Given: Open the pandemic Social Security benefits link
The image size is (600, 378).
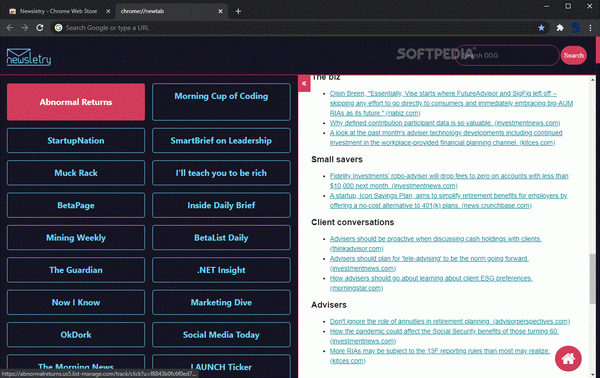Looking at the screenshot, I should click(444, 336).
